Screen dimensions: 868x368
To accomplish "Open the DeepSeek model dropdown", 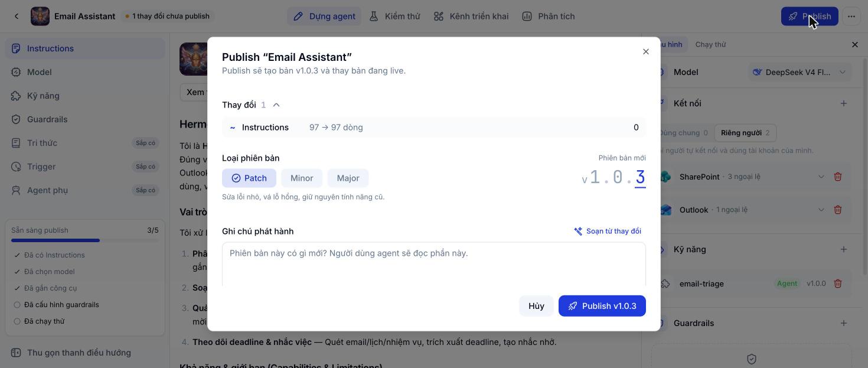I will (x=800, y=72).
